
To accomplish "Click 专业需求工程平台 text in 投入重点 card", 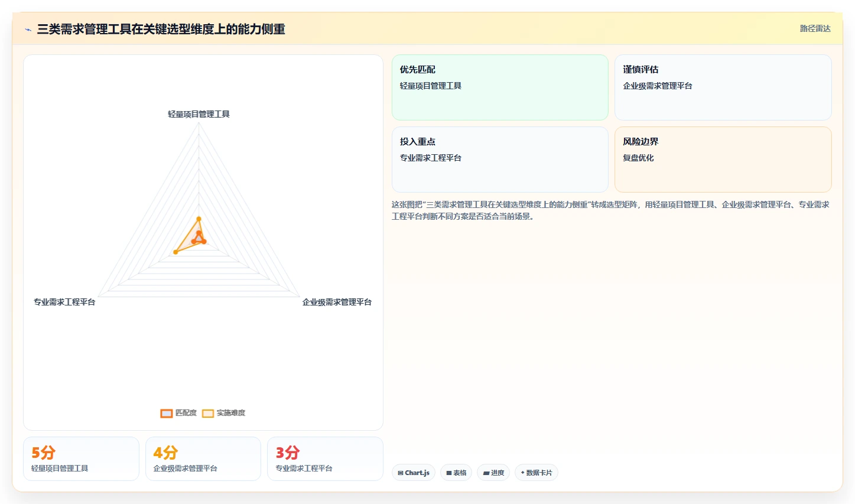I will pyautogui.click(x=431, y=158).
